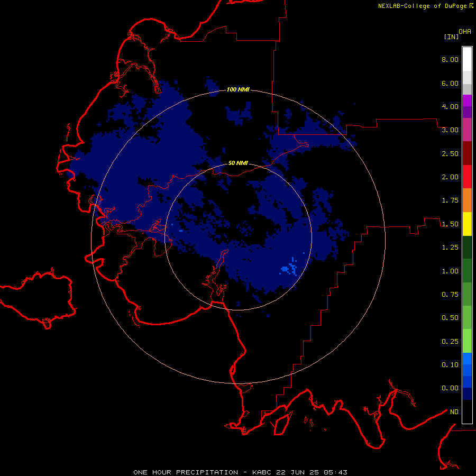Click the 1.50 legend value

click(450, 224)
